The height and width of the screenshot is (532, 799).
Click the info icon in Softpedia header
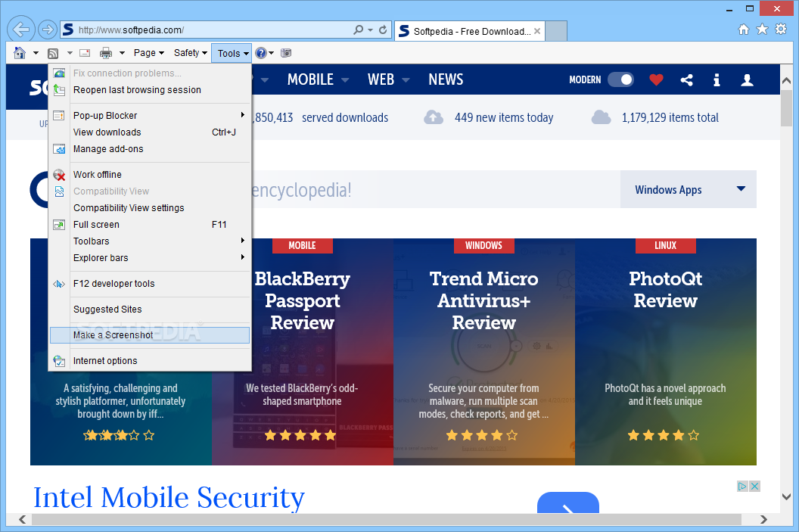point(717,79)
